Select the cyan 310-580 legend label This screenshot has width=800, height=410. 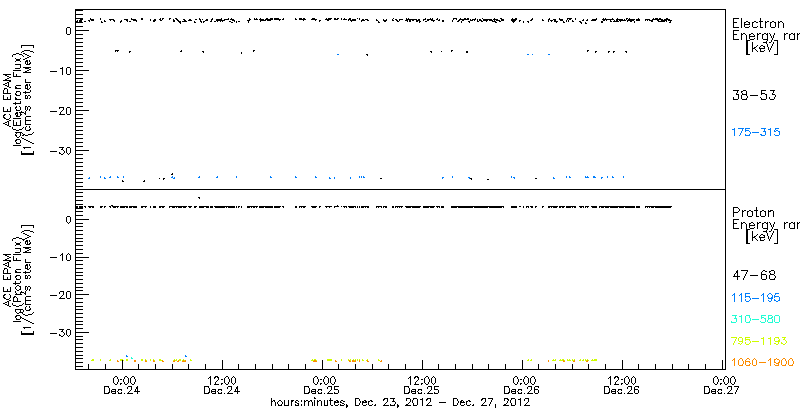(756, 320)
